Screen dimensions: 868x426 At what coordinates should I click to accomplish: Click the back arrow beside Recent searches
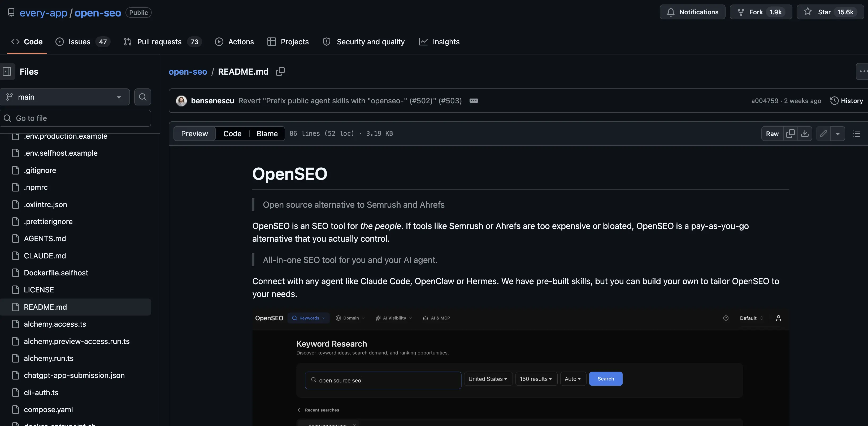pos(299,410)
